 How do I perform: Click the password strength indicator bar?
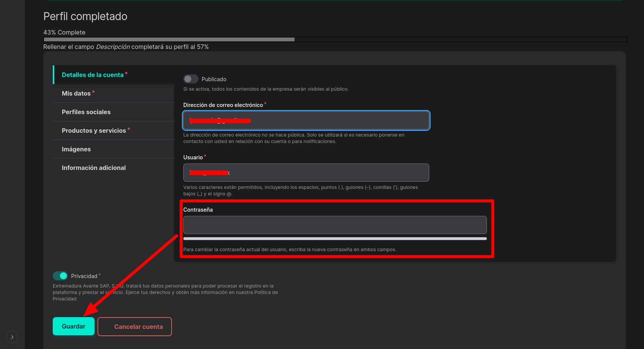[x=335, y=239]
